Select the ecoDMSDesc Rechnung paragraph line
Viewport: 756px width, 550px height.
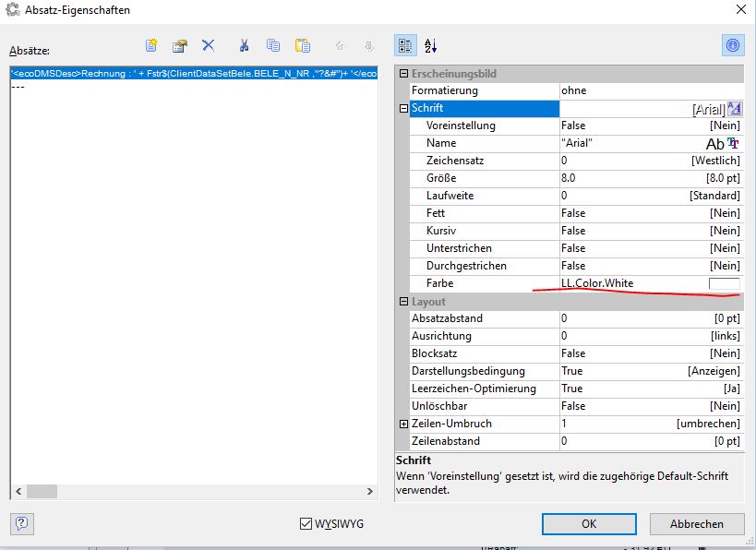pyautogui.click(x=194, y=74)
